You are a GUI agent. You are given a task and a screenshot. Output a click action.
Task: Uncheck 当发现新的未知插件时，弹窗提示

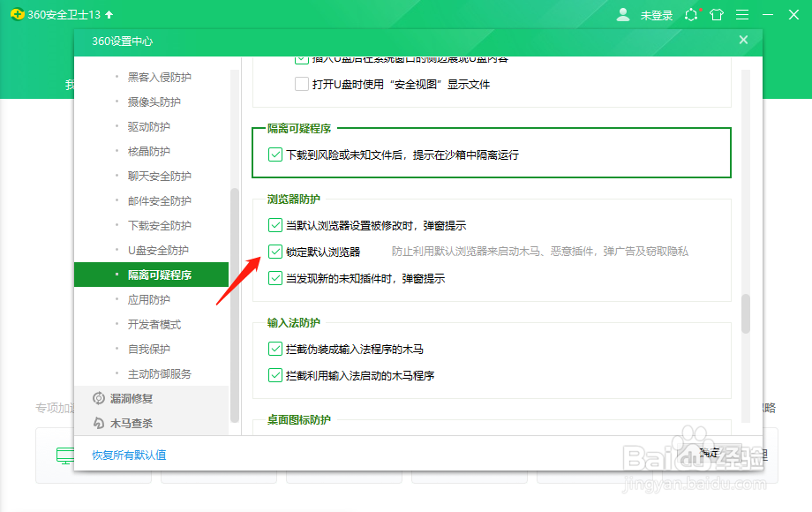tap(276, 279)
